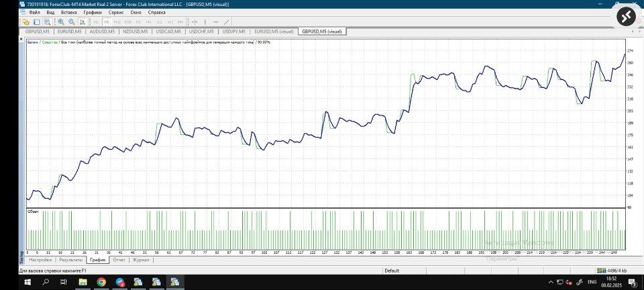
Task: Select the Vertical line tool
Action: click(x=205, y=21)
